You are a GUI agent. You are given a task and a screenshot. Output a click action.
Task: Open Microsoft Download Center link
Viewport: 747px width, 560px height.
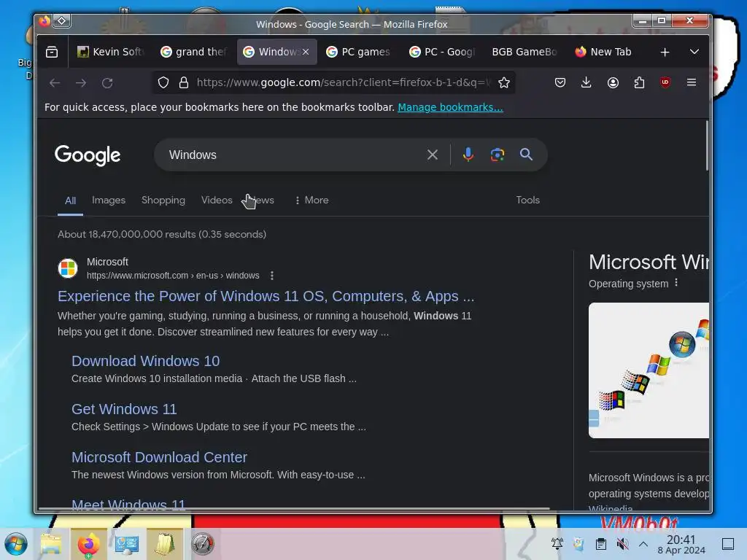159,457
